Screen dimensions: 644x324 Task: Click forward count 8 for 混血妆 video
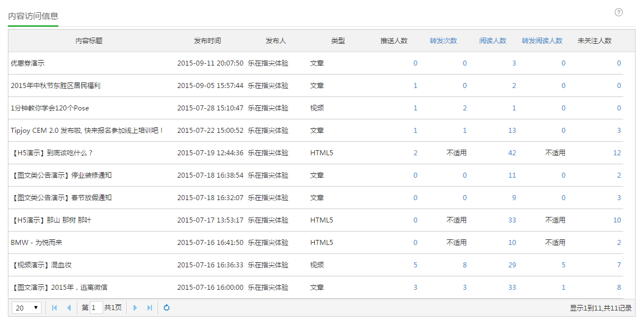(464, 265)
